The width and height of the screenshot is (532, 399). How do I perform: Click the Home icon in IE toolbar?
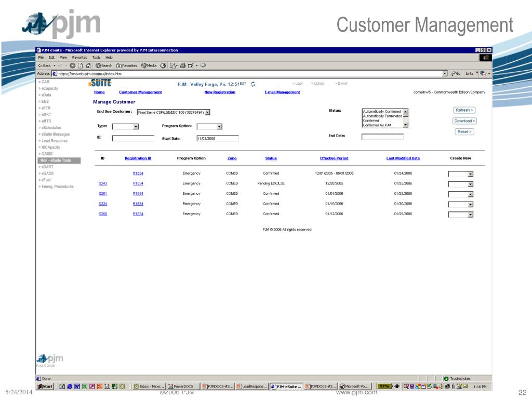pyautogui.click(x=88, y=65)
